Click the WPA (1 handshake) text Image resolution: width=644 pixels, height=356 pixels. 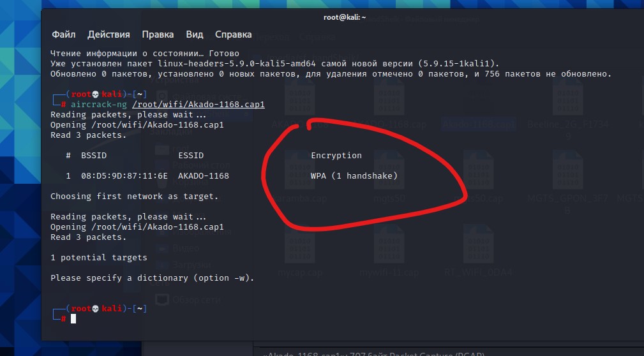(x=354, y=175)
